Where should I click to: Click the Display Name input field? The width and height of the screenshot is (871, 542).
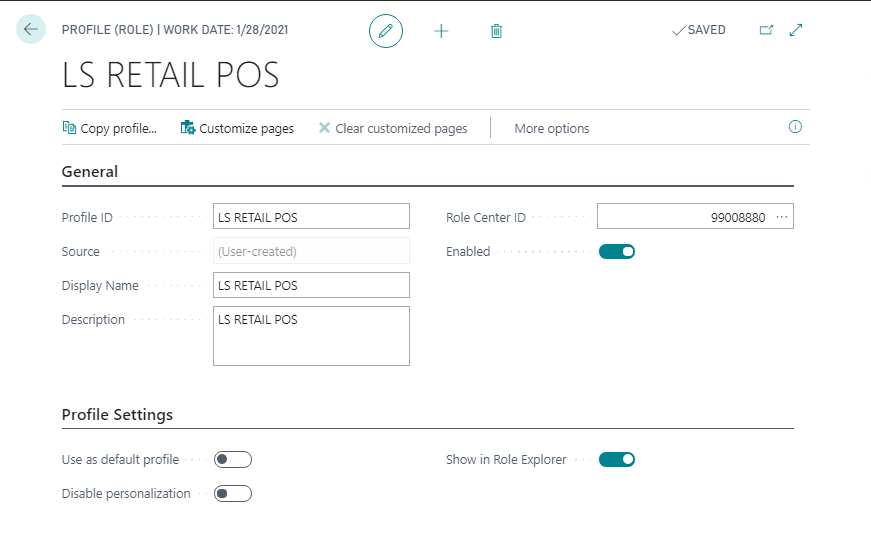click(312, 285)
